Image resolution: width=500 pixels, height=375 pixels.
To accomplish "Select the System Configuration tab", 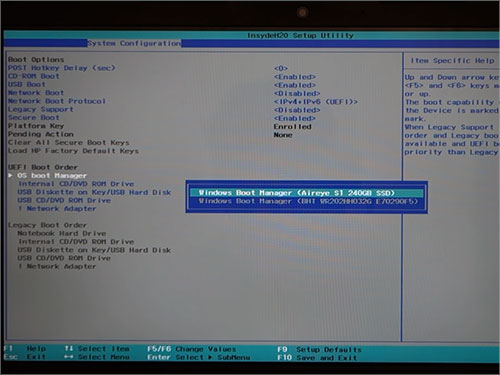I will click(x=134, y=43).
